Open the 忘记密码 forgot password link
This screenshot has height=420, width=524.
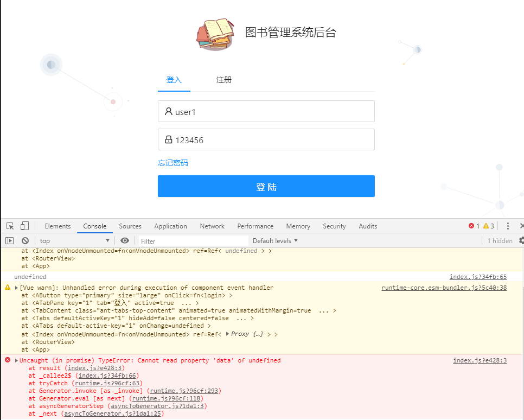(x=172, y=162)
